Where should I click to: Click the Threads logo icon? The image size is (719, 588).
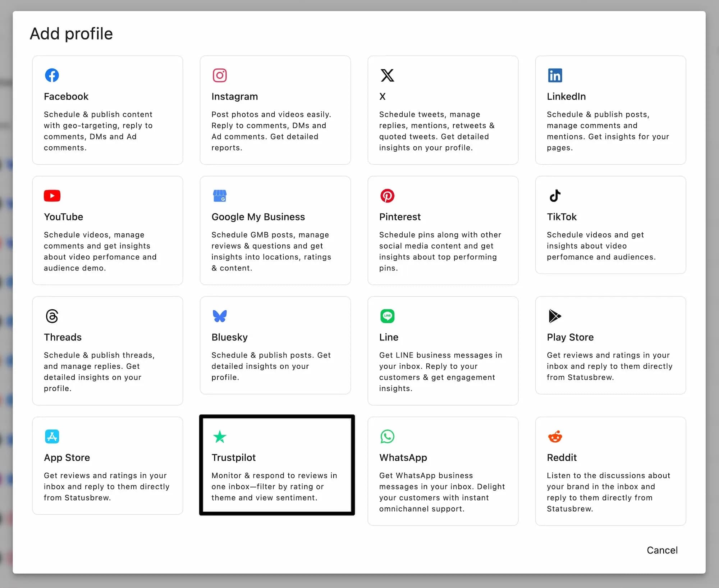tap(52, 316)
